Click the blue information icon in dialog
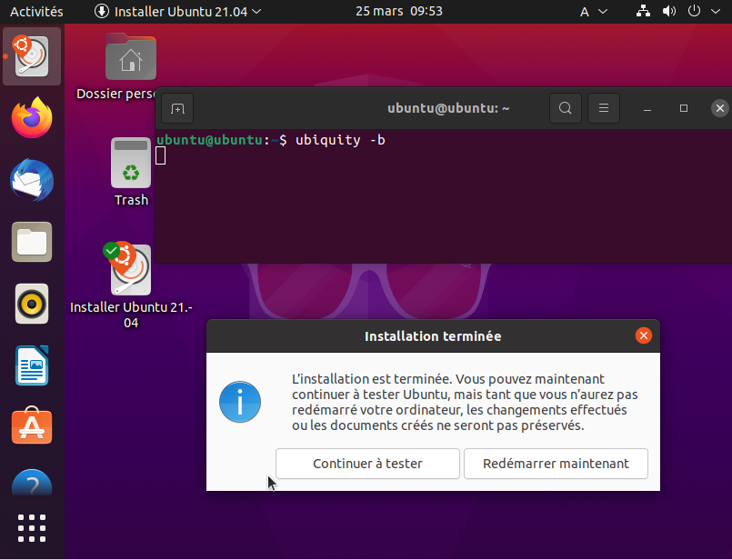Viewport: 732px width, 560px height. click(x=240, y=402)
